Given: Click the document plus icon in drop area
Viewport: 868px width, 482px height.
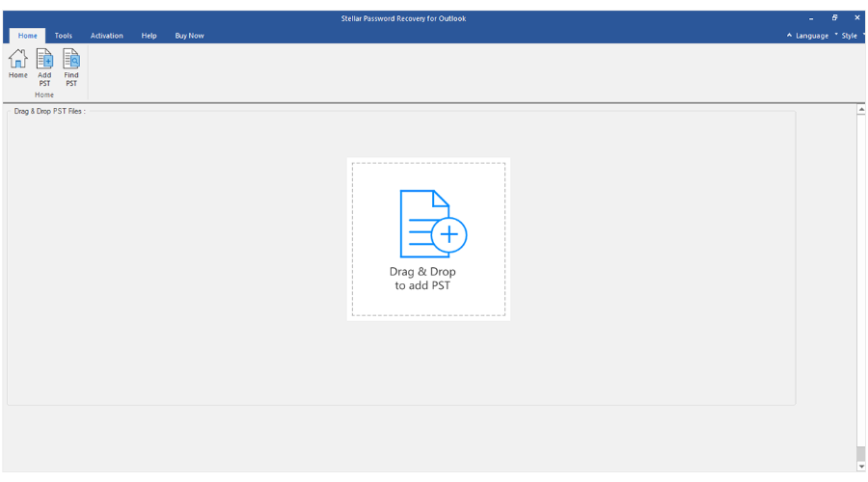Looking at the screenshot, I should point(433,224).
